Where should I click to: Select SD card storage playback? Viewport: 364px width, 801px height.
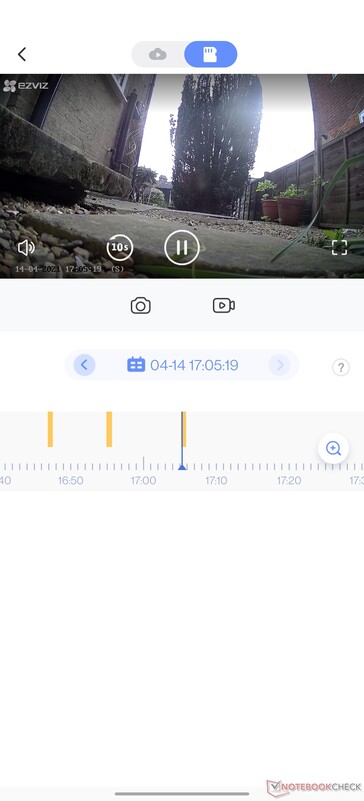[x=210, y=54]
